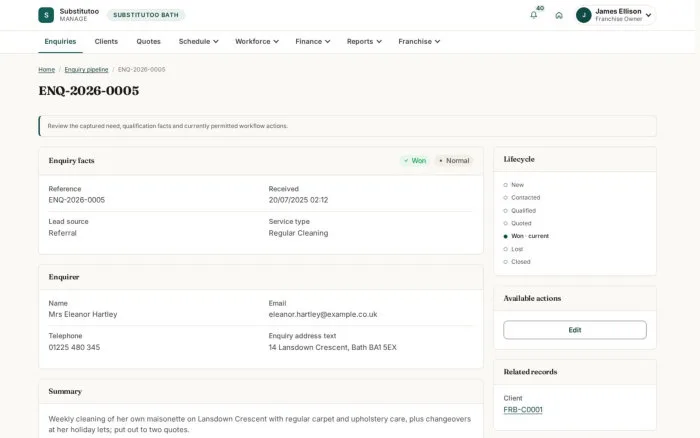Screen dimensions: 700x438
Task: Open the notifications bell icon
Action: tap(533, 15)
